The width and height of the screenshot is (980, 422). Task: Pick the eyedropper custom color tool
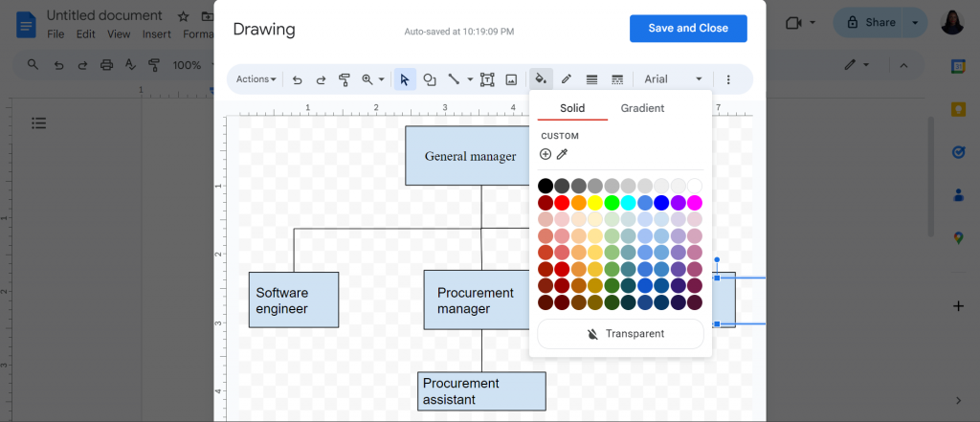tap(562, 154)
